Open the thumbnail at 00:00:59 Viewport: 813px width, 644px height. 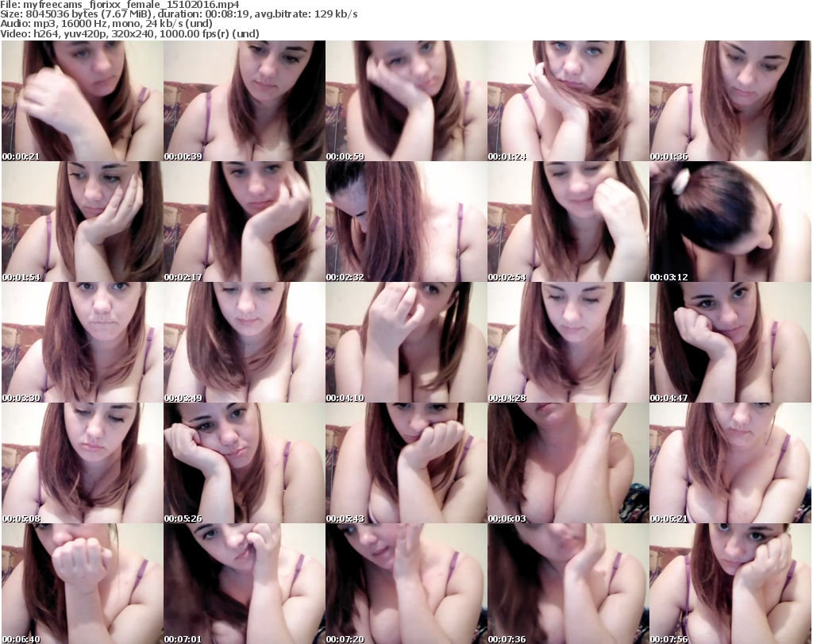(406, 101)
